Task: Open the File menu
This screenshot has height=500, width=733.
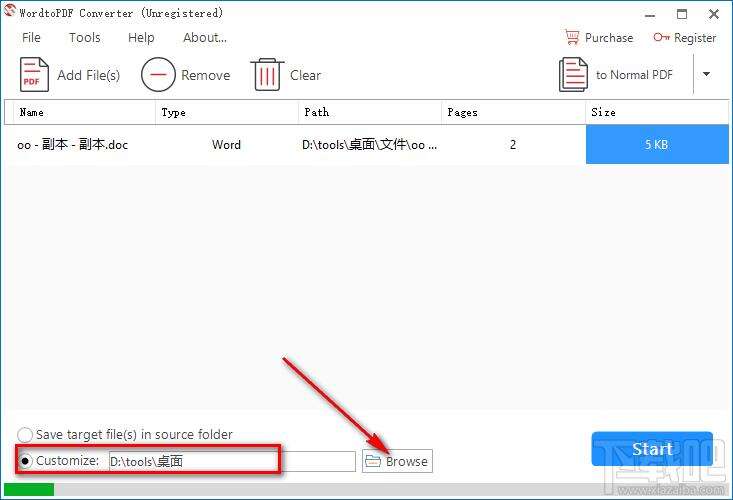Action: click(x=31, y=37)
